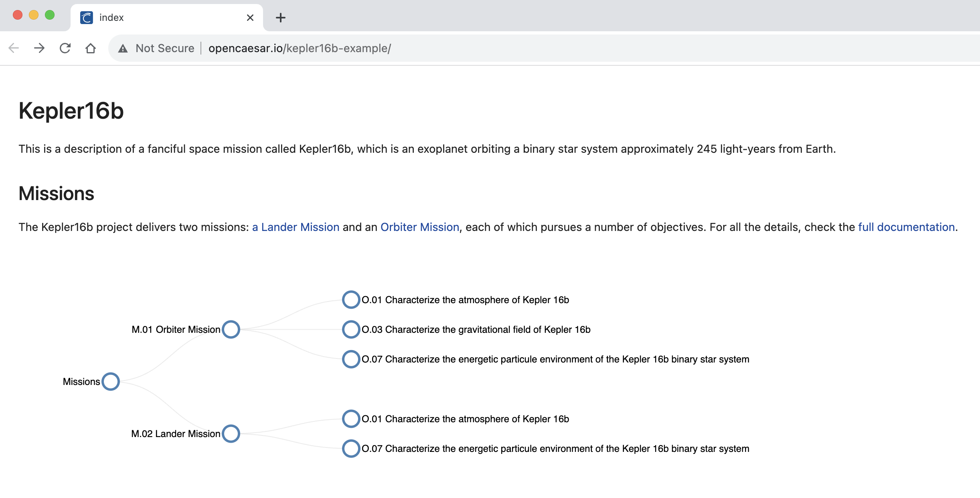Click the address bar URL
Image resolution: width=980 pixels, height=498 pixels.
point(300,48)
